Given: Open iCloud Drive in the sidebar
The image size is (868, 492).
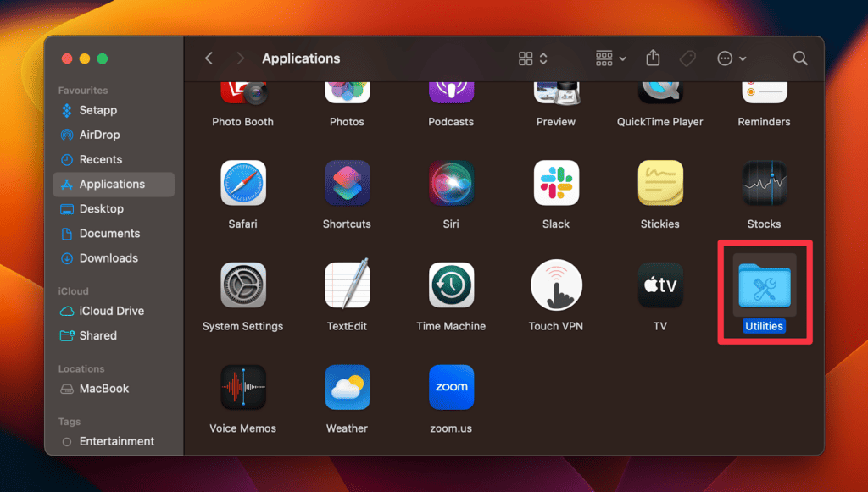Looking at the screenshot, I should 114,311.
